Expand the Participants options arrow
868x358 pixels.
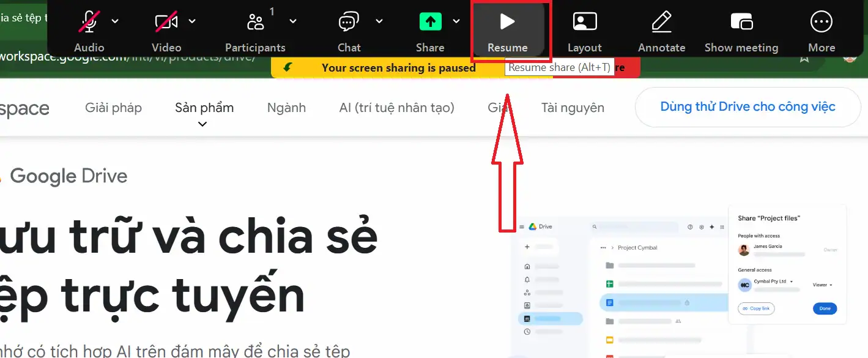coord(293,21)
